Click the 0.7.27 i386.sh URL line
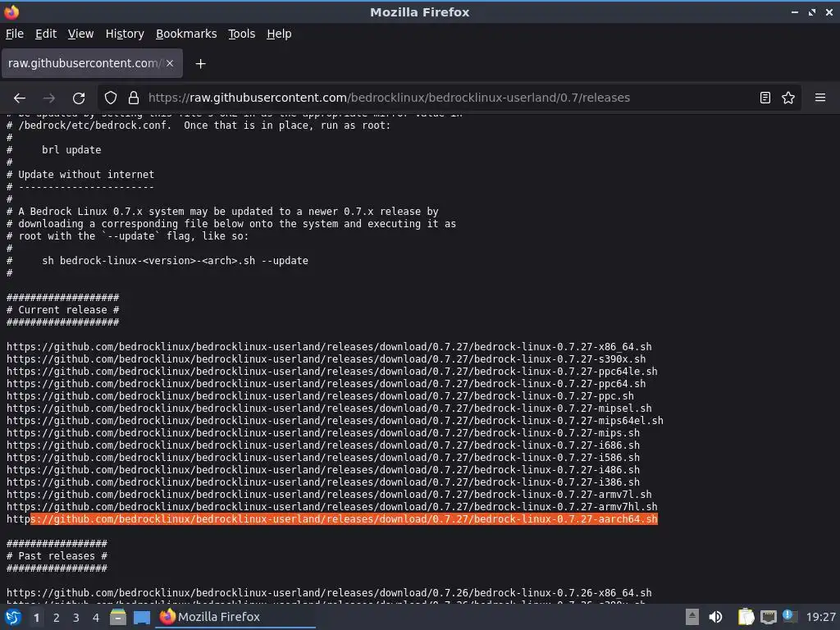The image size is (840, 630). tap(323, 482)
